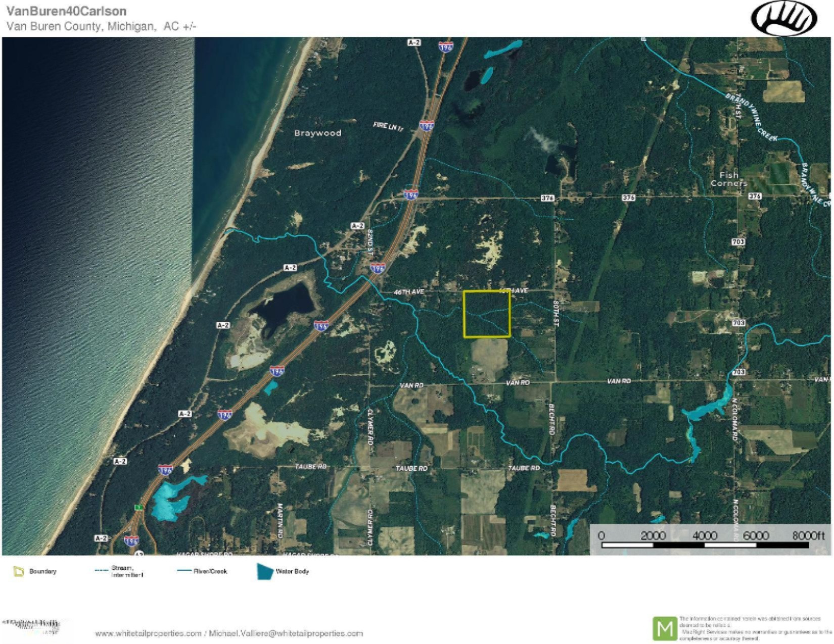Image resolution: width=834 pixels, height=644 pixels.
Task: Click the Water Body legend text
Action: click(292, 571)
